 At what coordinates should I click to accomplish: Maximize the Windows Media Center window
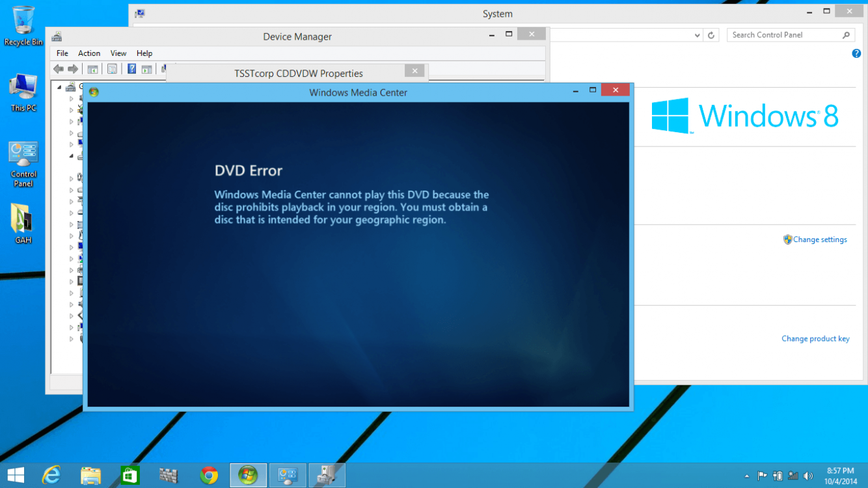[593, 90]
